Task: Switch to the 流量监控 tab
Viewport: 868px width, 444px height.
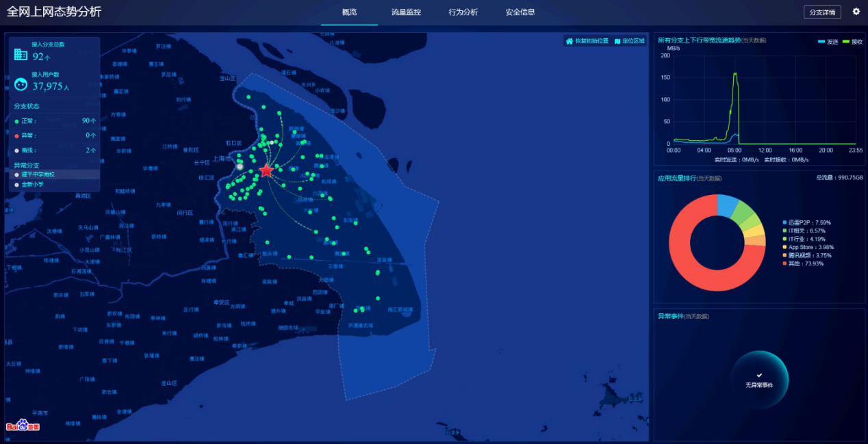Action: pos(406,12)
